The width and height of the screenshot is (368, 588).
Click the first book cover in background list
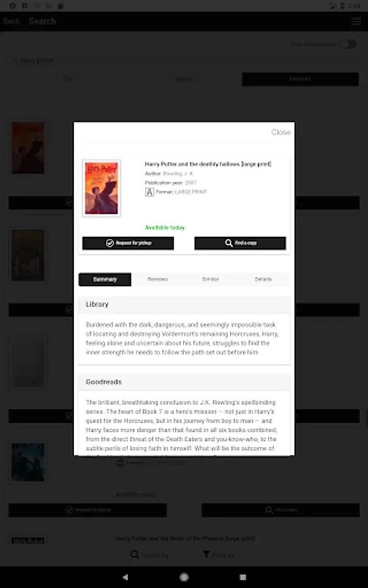pos(27,148)
